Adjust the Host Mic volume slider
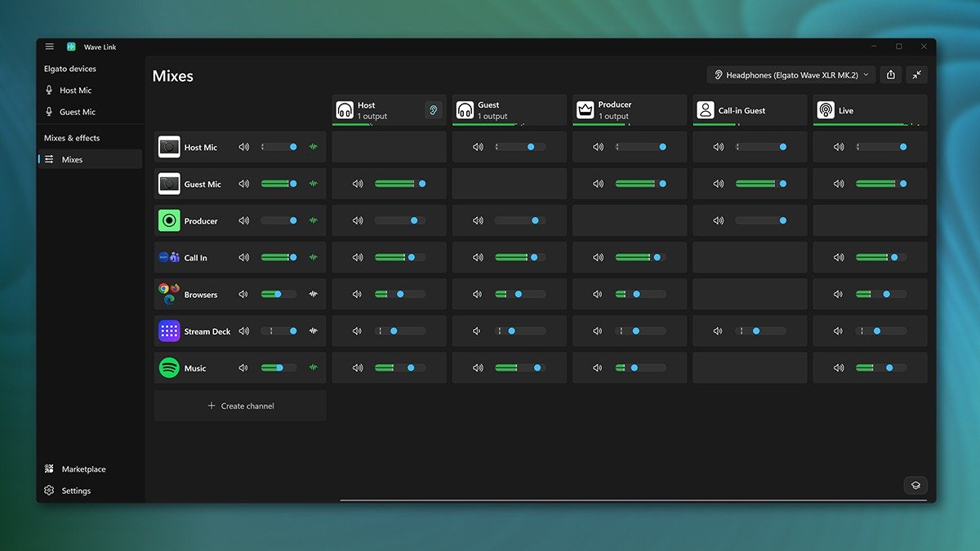This screenshot has height=551, width=980. (278, 146)
